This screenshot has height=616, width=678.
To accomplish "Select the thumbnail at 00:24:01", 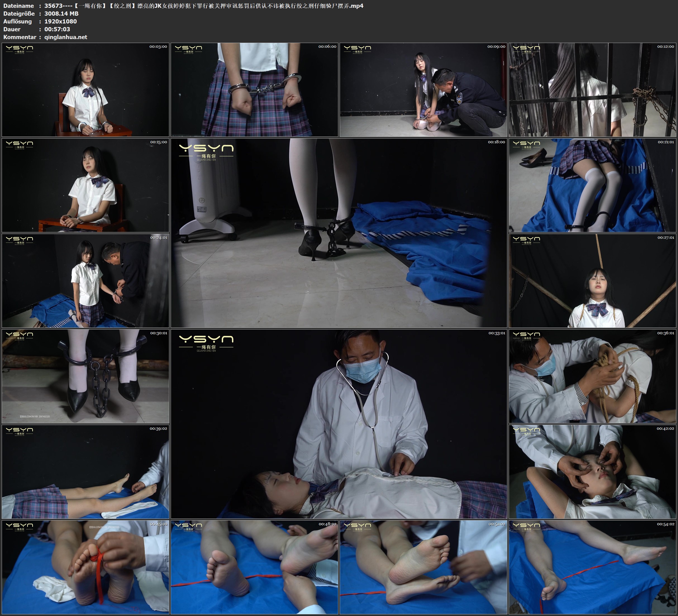I will click(x=85, y=281).
